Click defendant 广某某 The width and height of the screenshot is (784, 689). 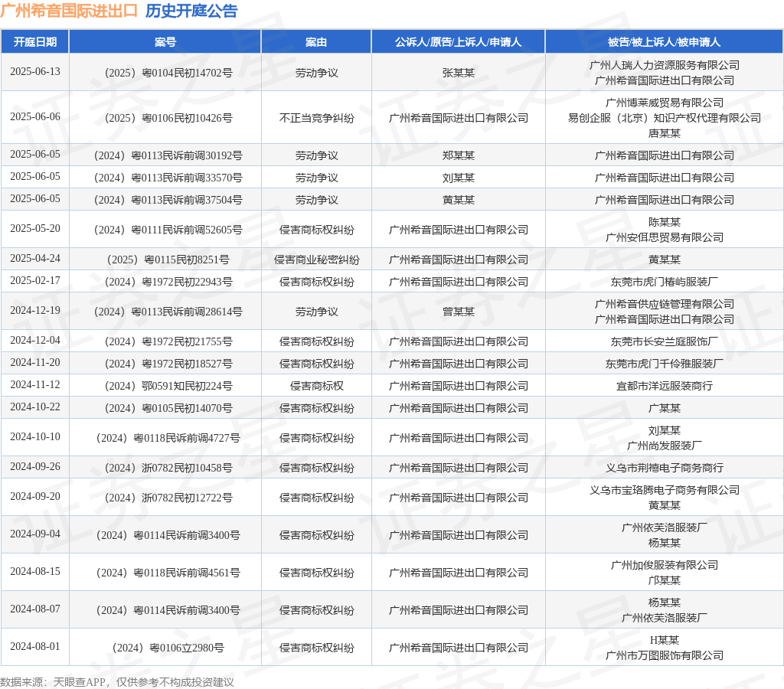click(x=665, y=408)
